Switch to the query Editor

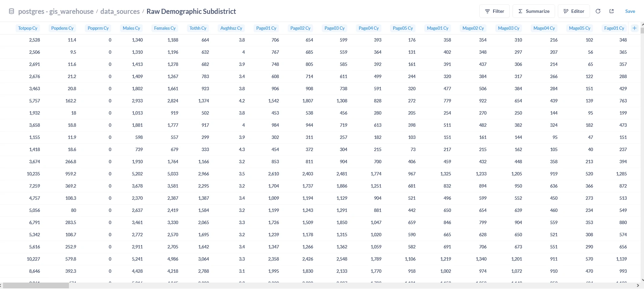pos(574,11)
